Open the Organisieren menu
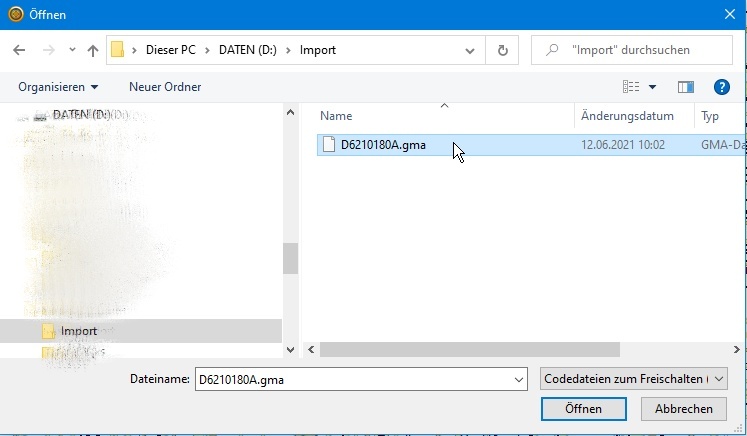Viewport: 747px width, 436px height. pos(58,87)
